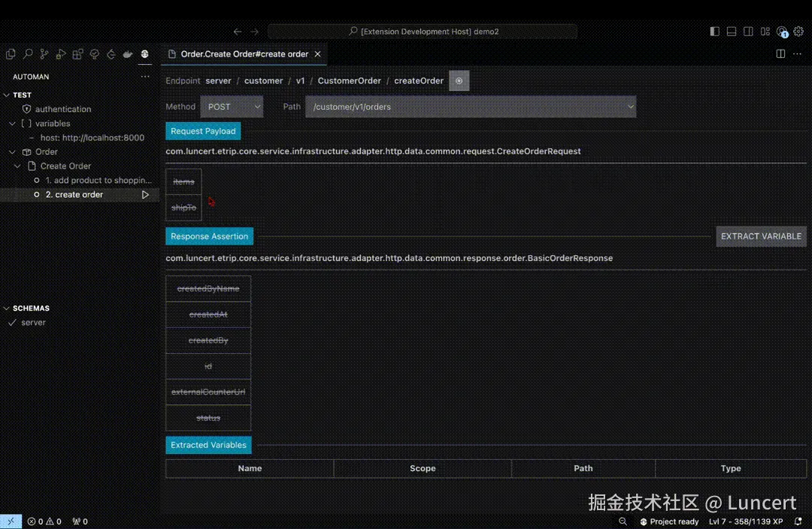This screenshot has height=529, width=812.
Task: Select the Testing beaker icon
Action: (x=94, y=54)
